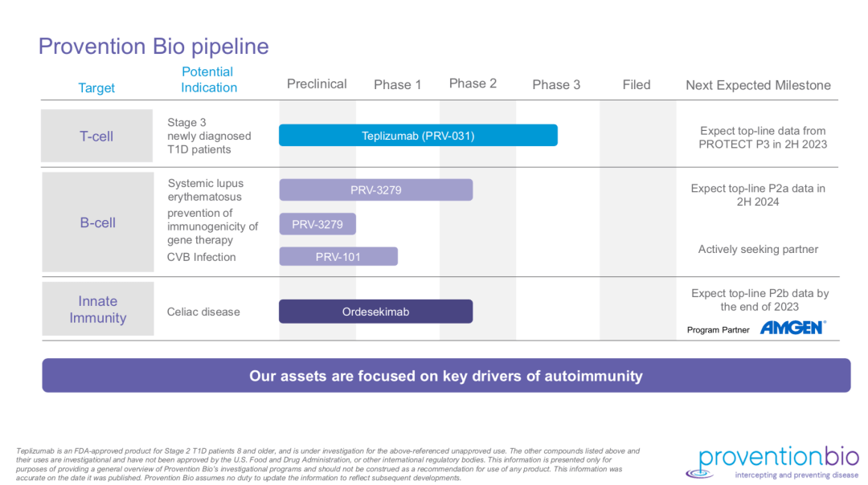Screen dimensions: 868x485
Task: Click the Amgen partner logo
Action: tap(792, 328)
